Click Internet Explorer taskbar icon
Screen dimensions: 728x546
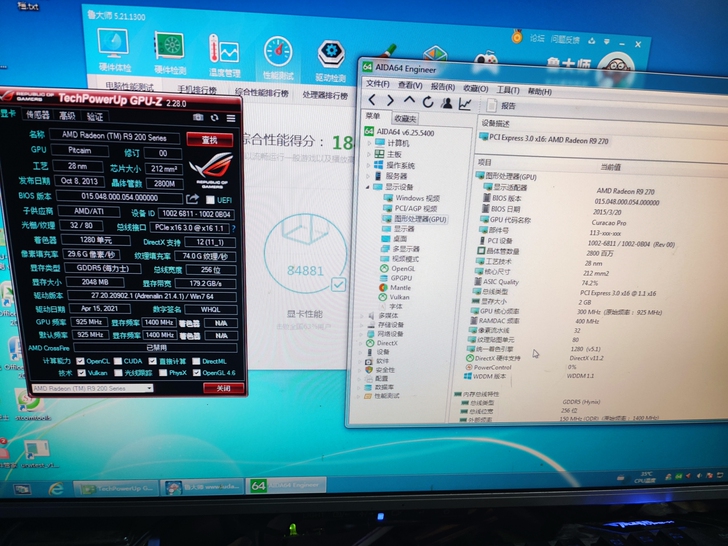coord(56,488)
